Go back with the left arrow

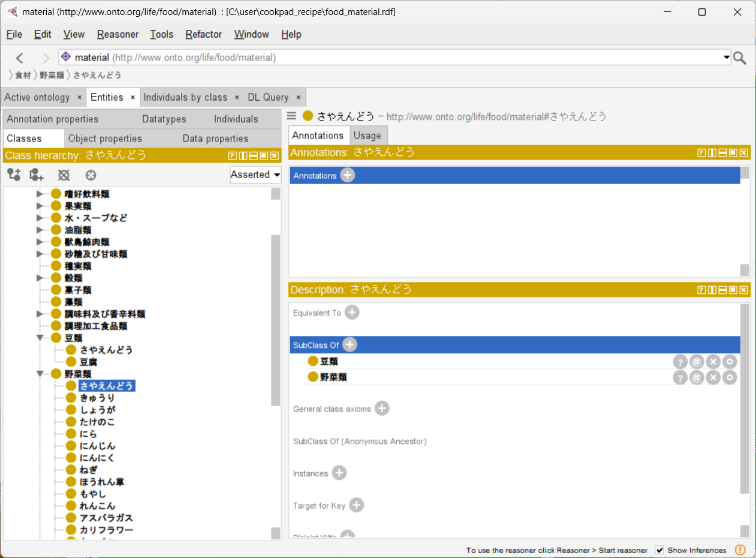(x=20, y=58)
